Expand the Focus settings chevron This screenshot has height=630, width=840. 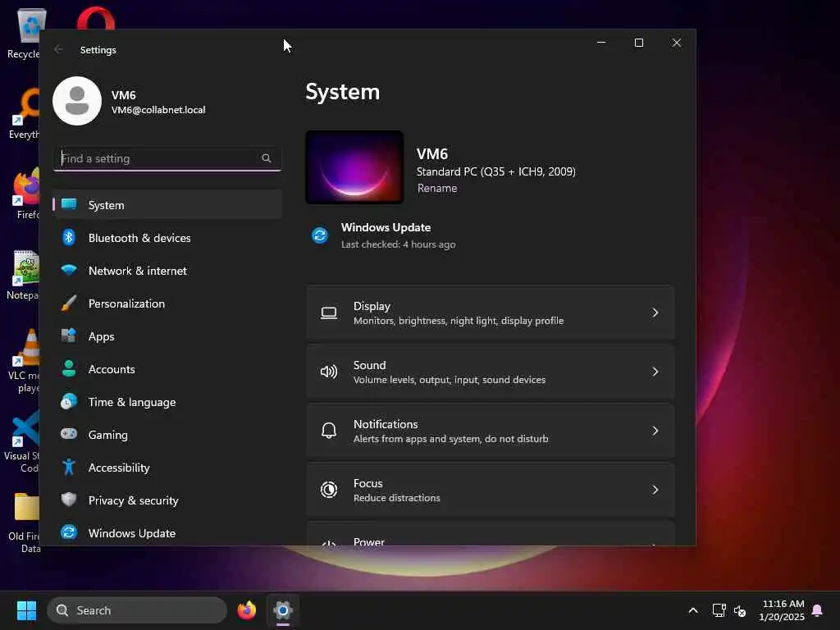coord(655,490)
